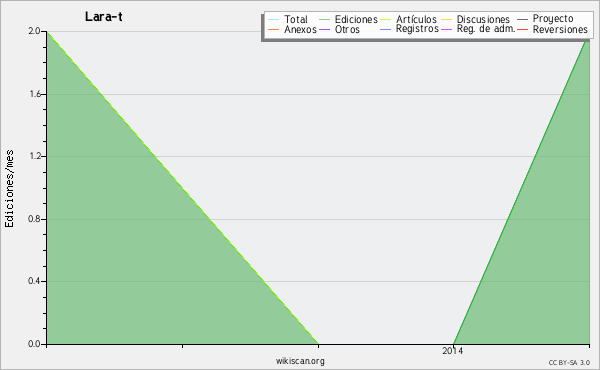
Task: Click the CC BY-SA 3.0 license text
Action: (x=569, y=363)
